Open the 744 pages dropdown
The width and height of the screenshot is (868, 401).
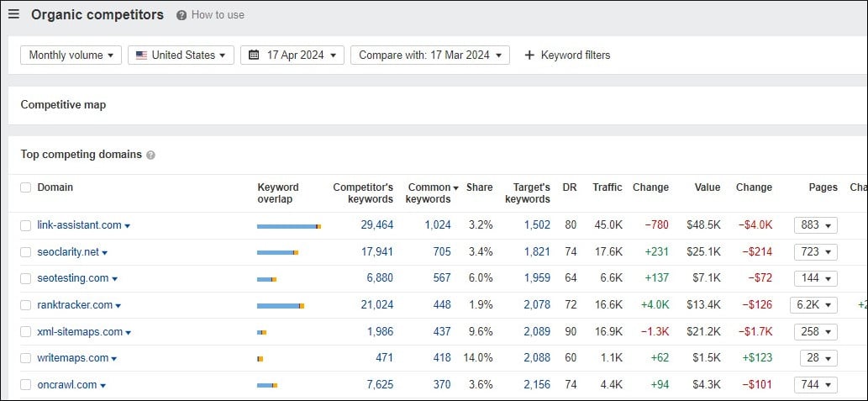click(x=815, y=384)
